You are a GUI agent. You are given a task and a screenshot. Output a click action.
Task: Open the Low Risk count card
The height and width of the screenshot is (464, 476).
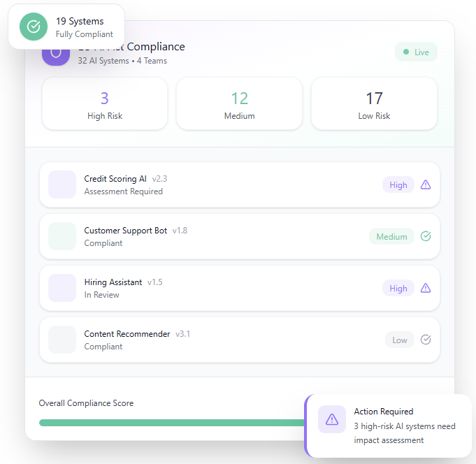click(x=374, y=104)
